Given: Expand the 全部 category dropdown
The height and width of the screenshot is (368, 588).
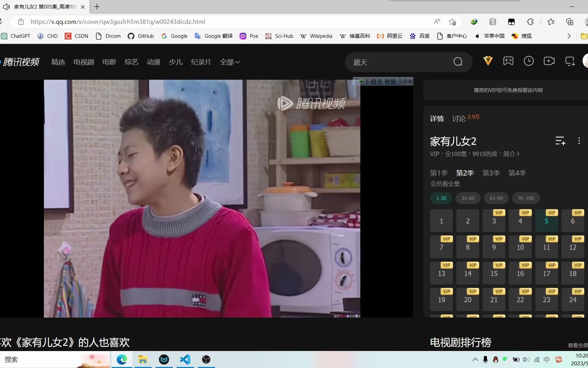Looking at the screenshot, I should (230, 62).
